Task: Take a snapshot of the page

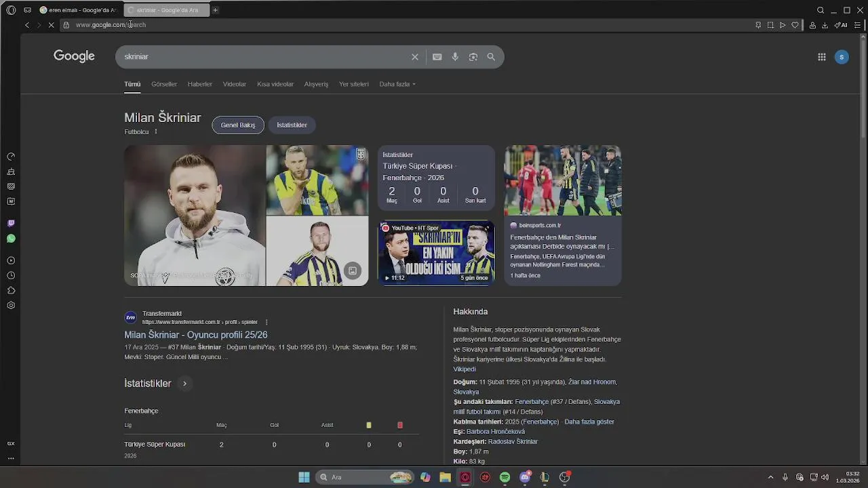Action: pos(770,25)
